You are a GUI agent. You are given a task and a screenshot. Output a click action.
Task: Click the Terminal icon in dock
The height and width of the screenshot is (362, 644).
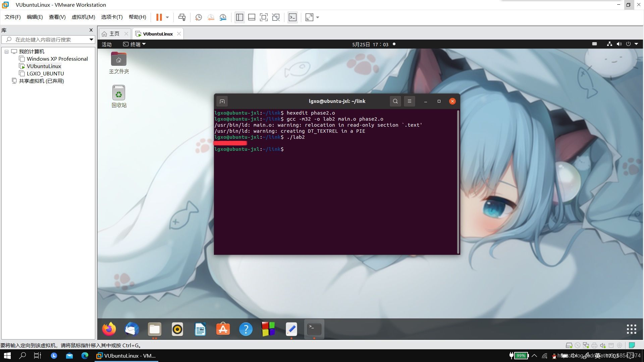(314, 329)
